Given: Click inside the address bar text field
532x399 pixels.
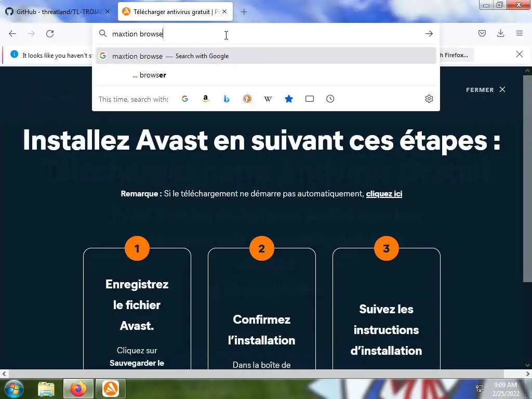Looking at the screenshot, I should (x=265, y=34).
